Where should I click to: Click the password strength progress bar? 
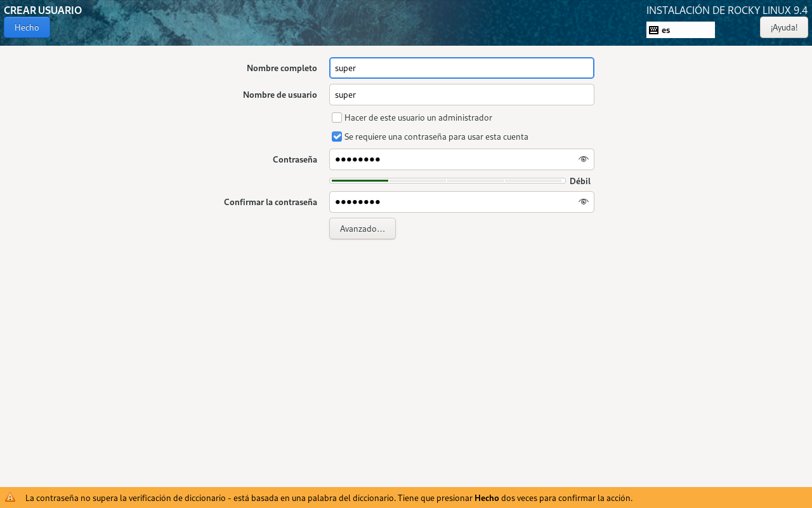coord(447,181)
